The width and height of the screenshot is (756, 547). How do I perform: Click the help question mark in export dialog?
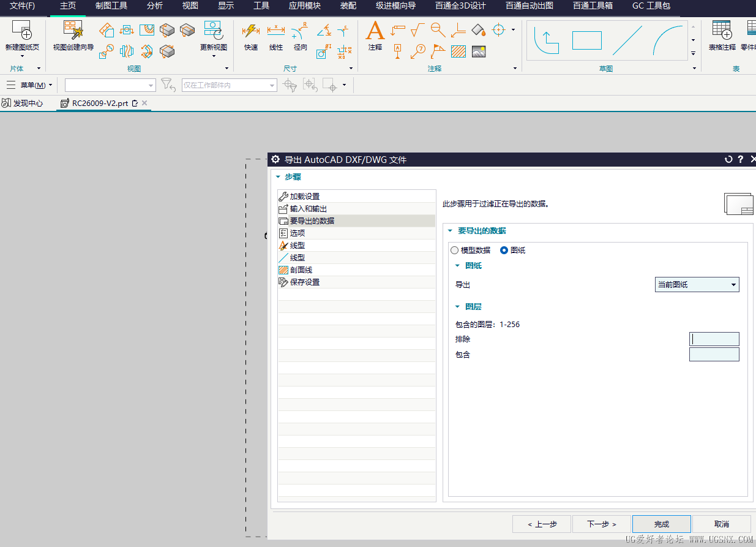click(740, 159)
